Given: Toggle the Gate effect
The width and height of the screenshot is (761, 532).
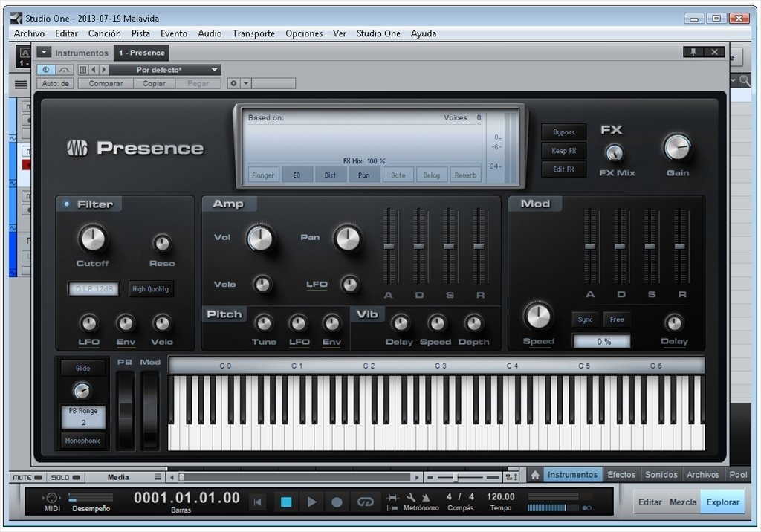Looking at the screenshot, I should [398, 175].
